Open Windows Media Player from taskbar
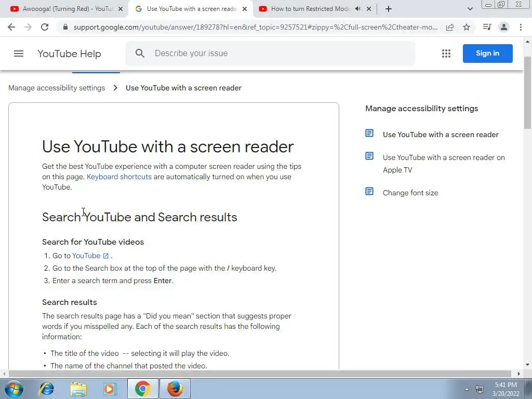The width and height of the screenshot is (532, 399). tap(110, 389)
